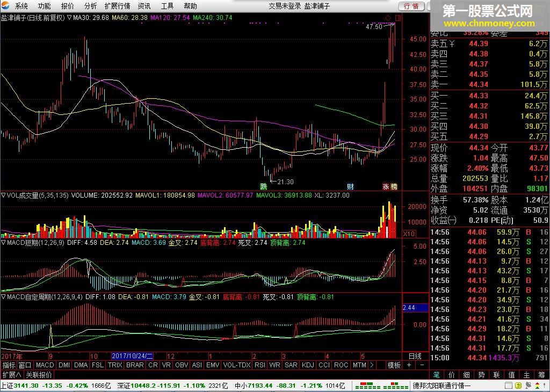
Task: Open the 工具 menu
Action: pyautogui.click(x=167, y=6)
